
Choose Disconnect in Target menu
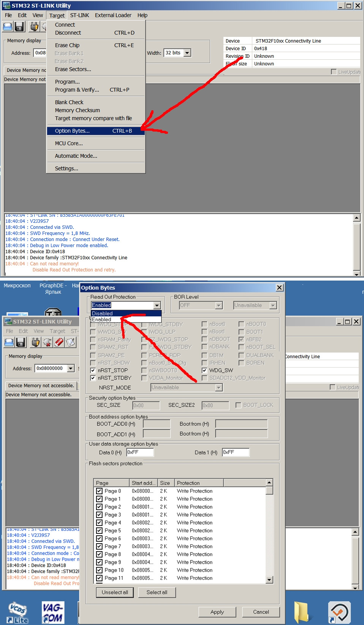[x=96, y=33]
